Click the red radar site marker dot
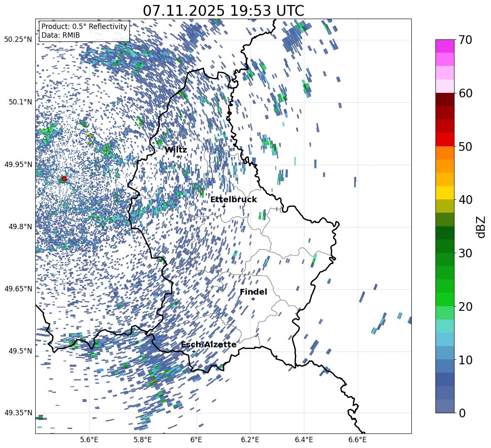 pos(64,179)
